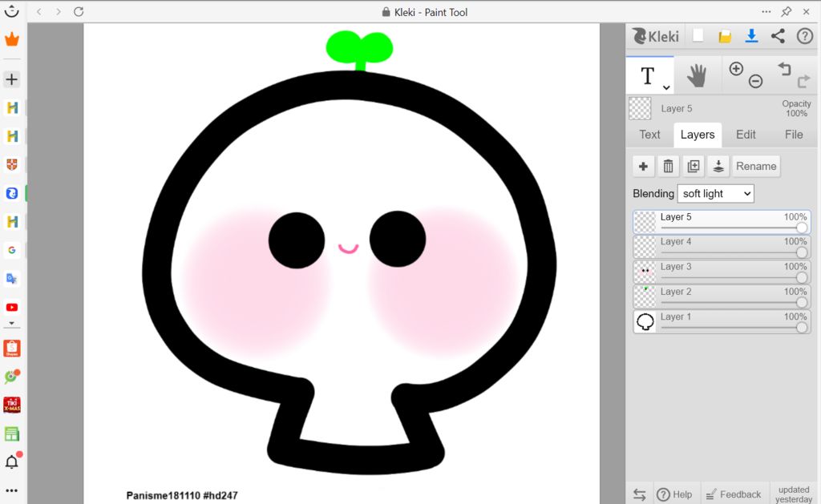Pin the Kleki side panel

(x=786, y=11)
